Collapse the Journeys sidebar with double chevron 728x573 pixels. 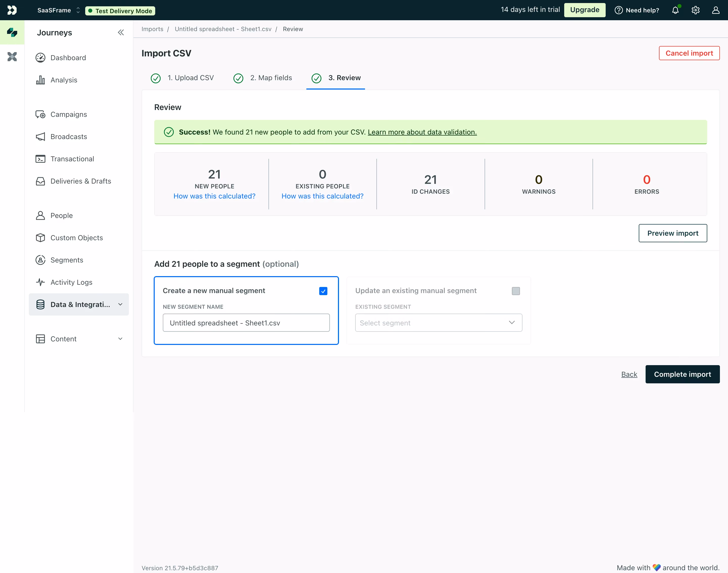click(x=121, y=33)
